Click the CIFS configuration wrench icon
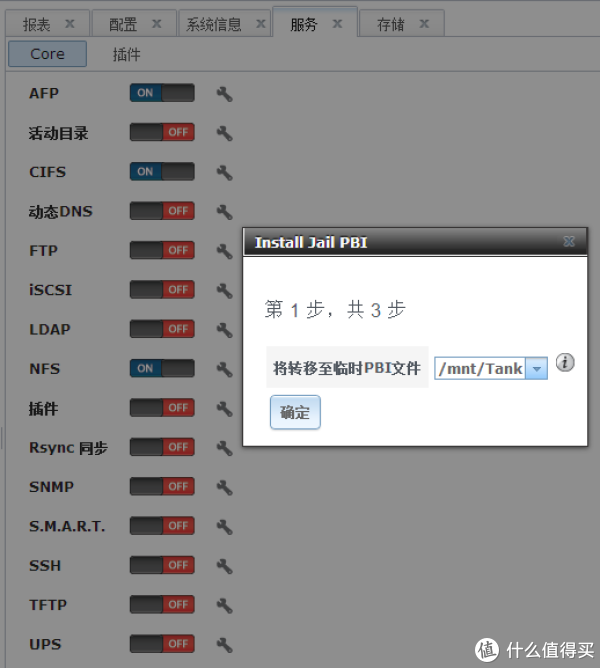 (x=224, y=172)
